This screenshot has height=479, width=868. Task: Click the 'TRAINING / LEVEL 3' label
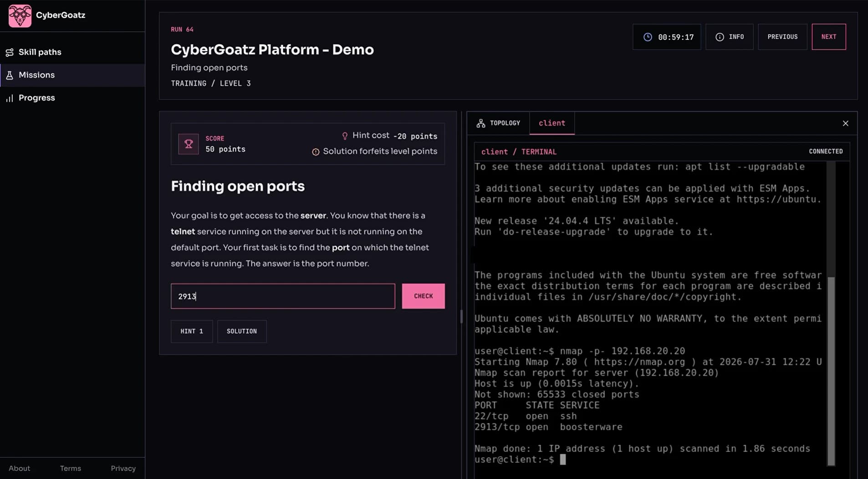click(211, 83)
